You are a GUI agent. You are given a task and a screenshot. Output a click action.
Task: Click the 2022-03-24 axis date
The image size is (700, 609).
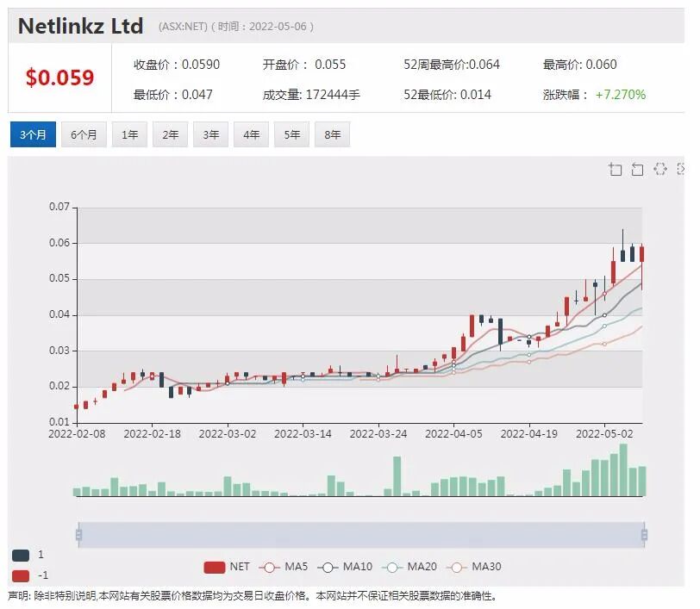[x=378, y=434]
